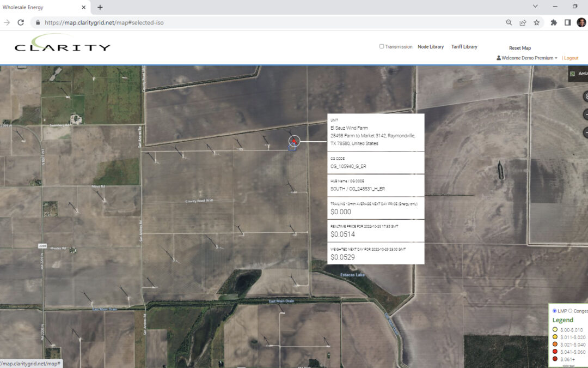Screen dimensions: 588x368
Task: Open the browser zoom magnifier icon
Action: coord(509,22)
